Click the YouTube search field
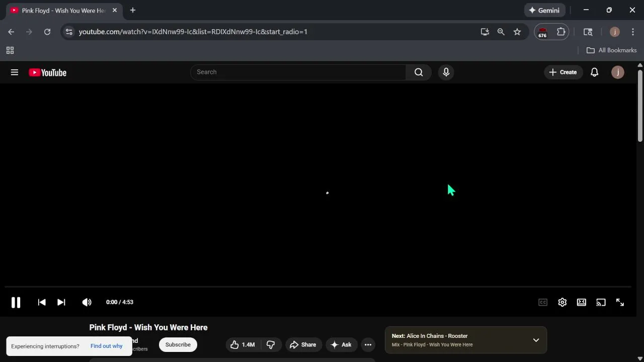 pyautogui.click(x=298, y=72)
